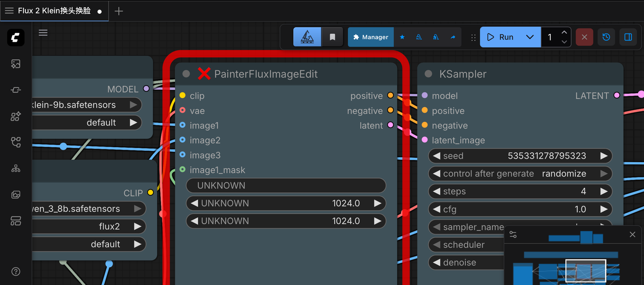Toggle the right side panel icon
The width and height of the screenshot is (644, 285).
click(628, 37)
